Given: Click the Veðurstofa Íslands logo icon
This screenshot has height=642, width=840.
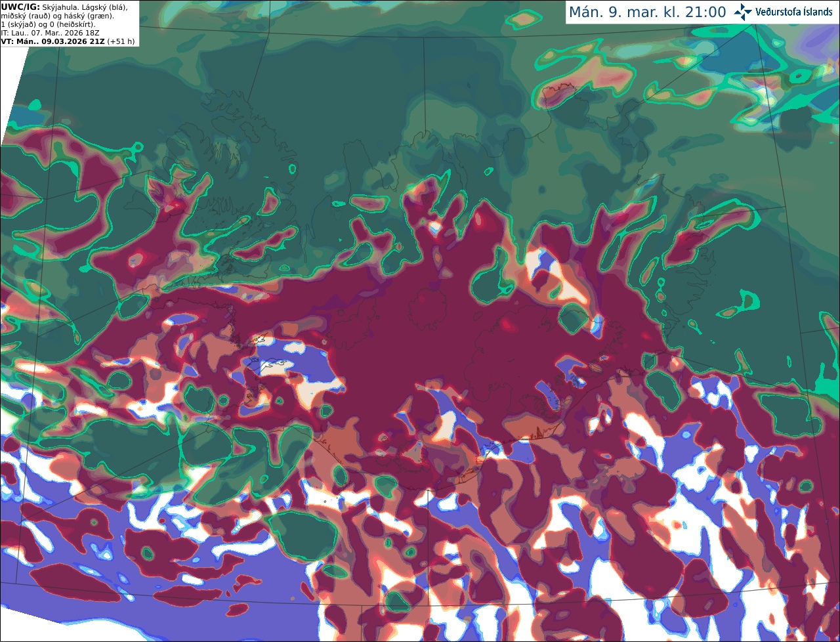Looking at the screenshot, I should tap(743, 12).
